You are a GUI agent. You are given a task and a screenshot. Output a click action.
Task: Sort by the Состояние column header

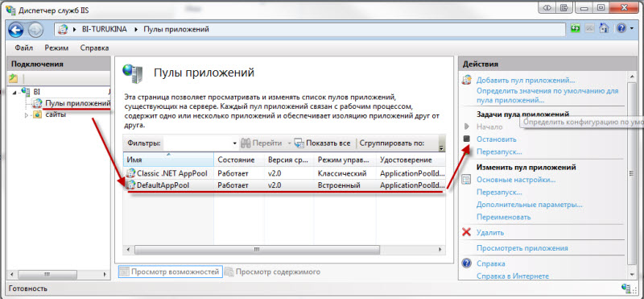tap(239, 160)
